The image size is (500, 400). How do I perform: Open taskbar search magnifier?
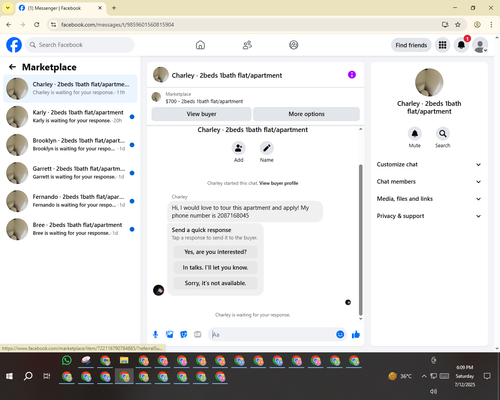28,376
